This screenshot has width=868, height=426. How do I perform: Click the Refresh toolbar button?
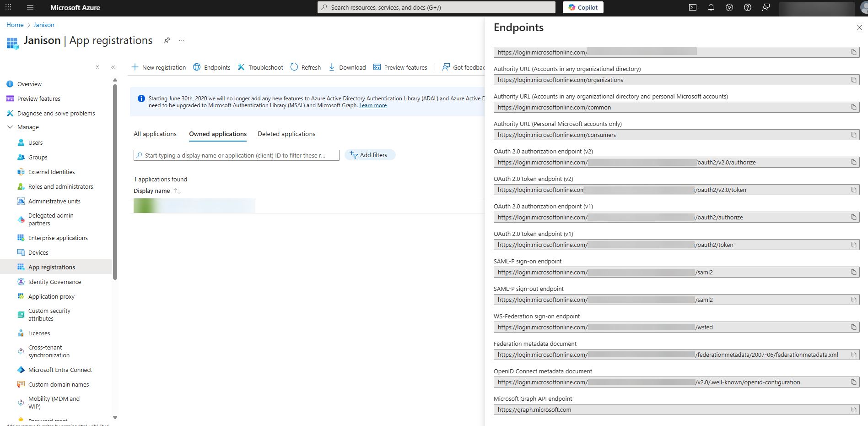[306, 67]
